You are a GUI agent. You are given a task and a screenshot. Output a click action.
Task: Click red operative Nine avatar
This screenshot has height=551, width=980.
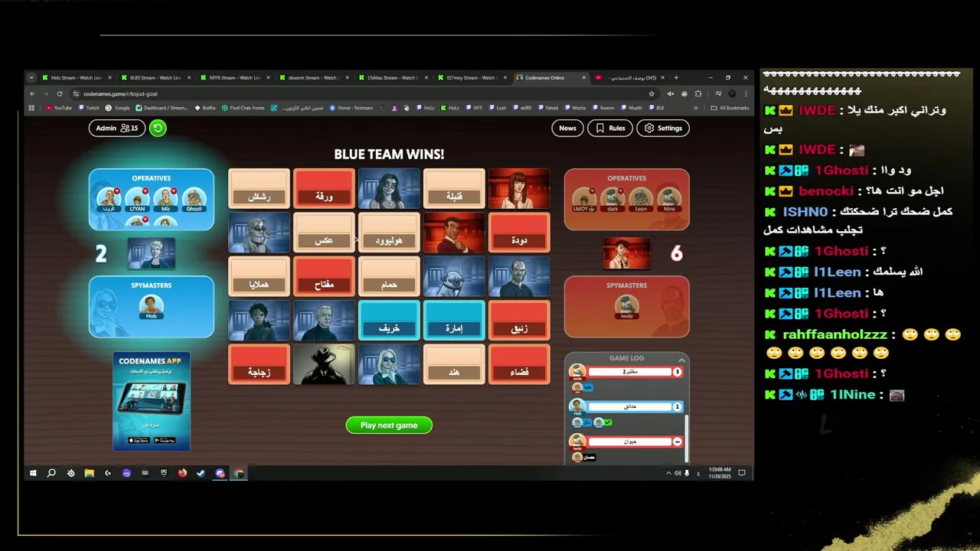tap(669, 199)
